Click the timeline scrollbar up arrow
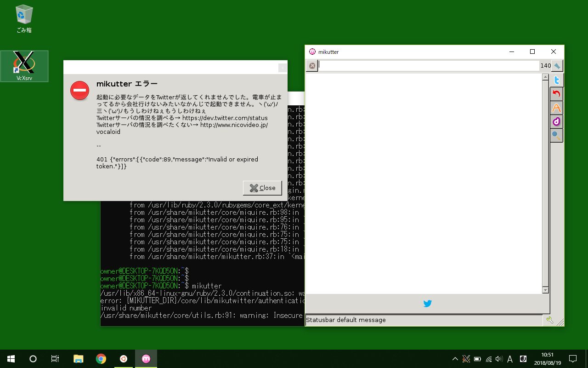This screenshot has height=368, width=588. coord(545,77)
